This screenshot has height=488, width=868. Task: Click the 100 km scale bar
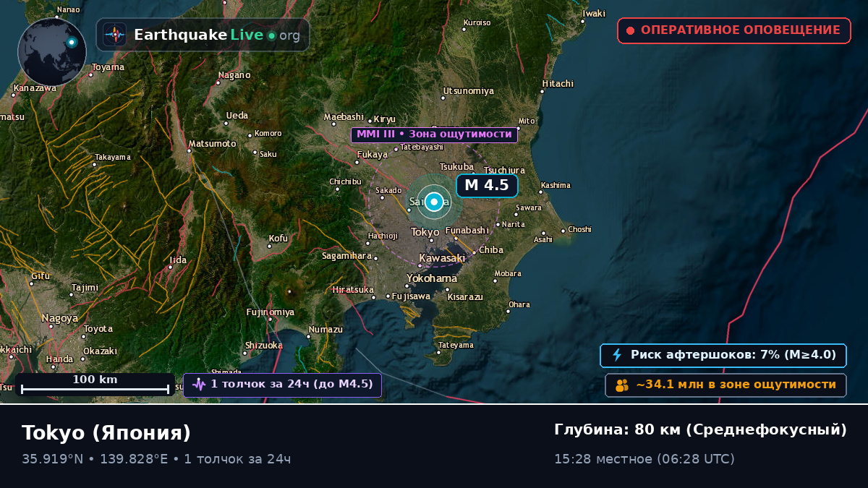(95, 385)
